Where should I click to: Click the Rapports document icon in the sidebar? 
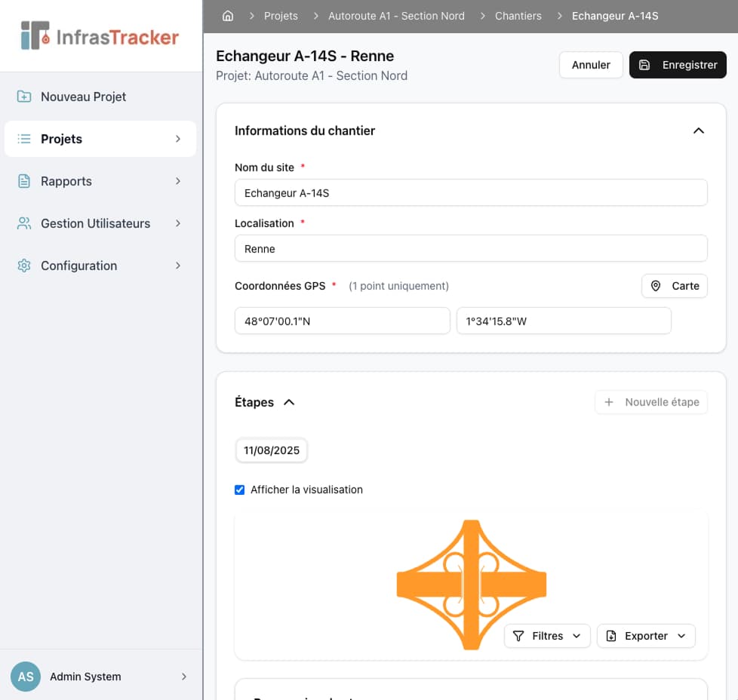coord(23,181)
